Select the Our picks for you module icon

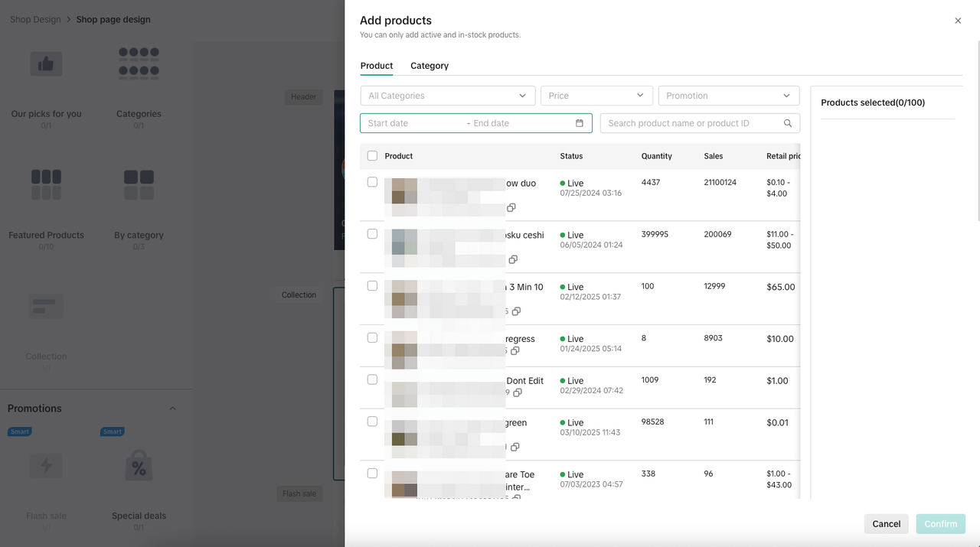[x=46, y=64]
